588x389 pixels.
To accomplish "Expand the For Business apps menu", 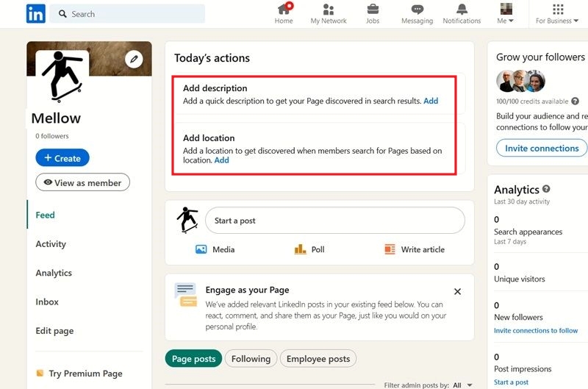I will click(x=557, y=14).
